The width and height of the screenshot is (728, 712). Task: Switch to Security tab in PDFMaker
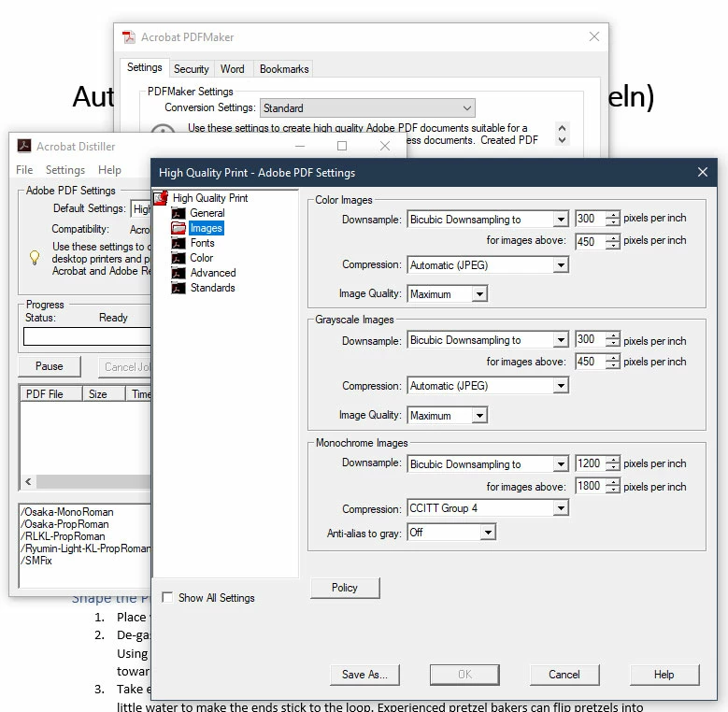[192, 69]
